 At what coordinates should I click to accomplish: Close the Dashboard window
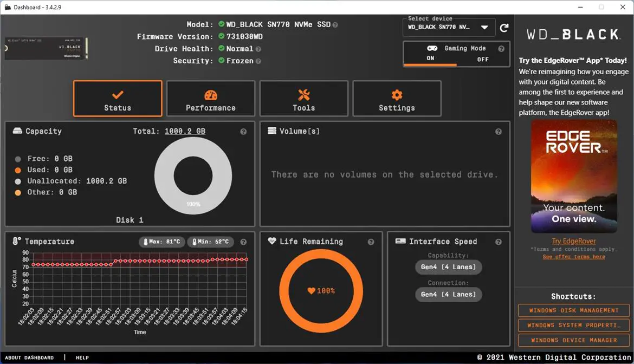623,7
